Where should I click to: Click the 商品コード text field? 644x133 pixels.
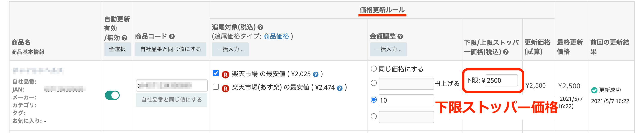172,85
